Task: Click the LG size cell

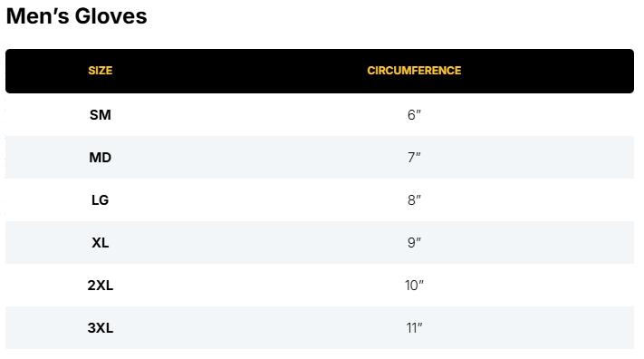Action: coord(101,200)
